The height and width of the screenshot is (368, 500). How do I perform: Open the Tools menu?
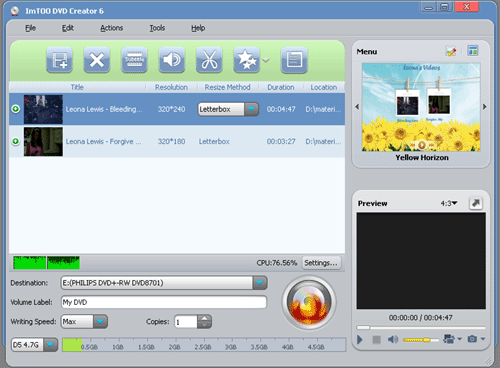[157, 28]
